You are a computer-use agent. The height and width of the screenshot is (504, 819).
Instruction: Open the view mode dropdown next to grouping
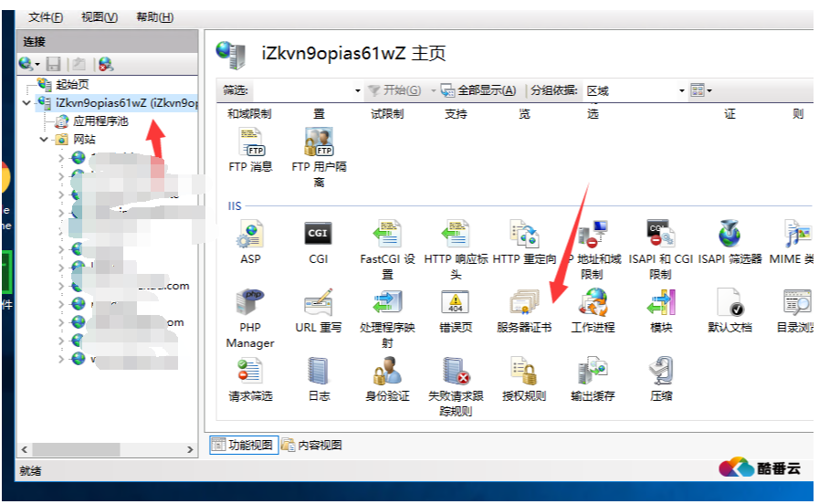click(701, 90)
